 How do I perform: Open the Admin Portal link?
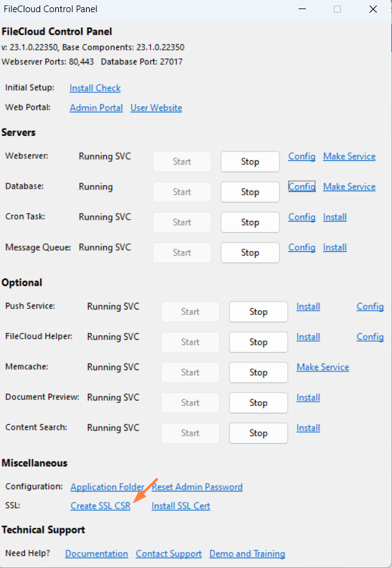96,108
